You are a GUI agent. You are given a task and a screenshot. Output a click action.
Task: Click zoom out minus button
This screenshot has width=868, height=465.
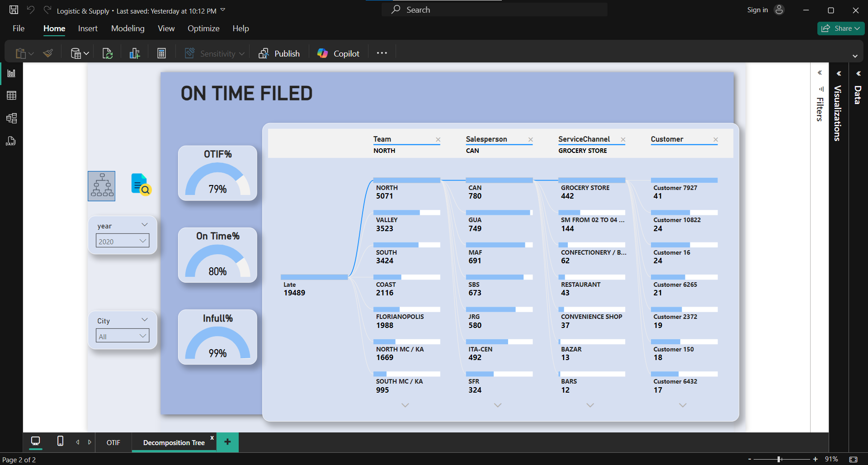coord(750,459)
